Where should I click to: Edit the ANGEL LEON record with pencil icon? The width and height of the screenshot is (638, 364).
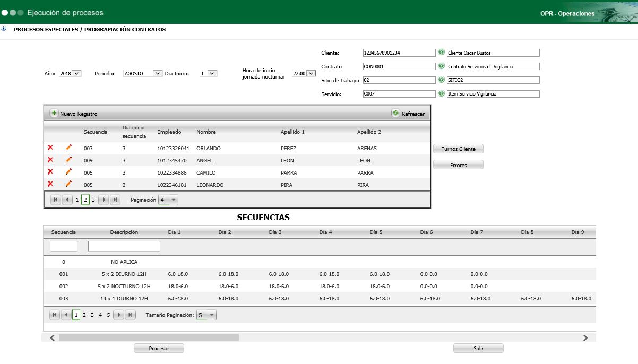click(x=68, y=160)
